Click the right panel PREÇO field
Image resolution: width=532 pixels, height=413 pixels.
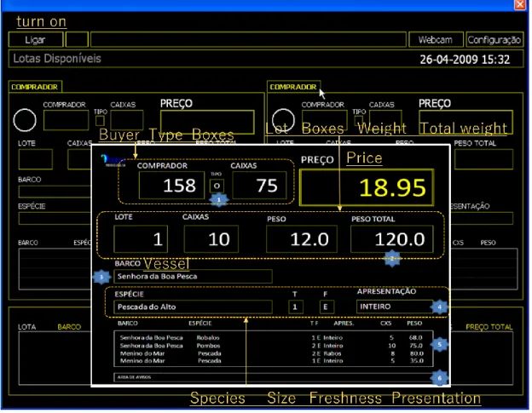(467, 121)
